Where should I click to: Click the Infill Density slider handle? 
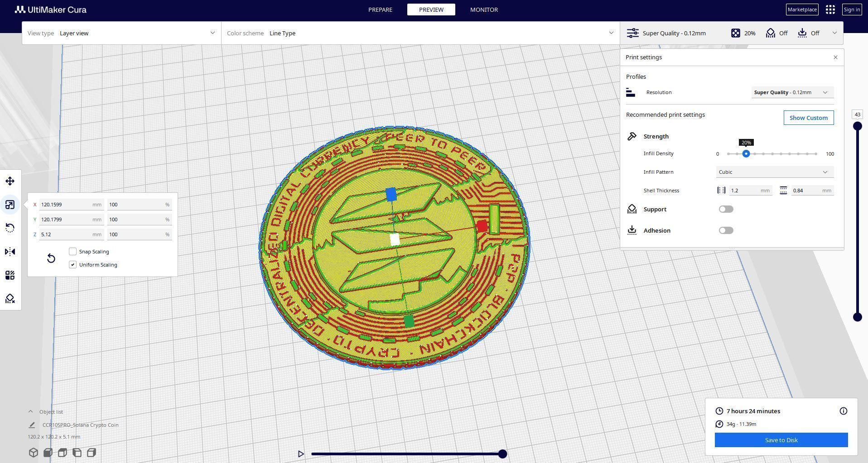(746, 154)
